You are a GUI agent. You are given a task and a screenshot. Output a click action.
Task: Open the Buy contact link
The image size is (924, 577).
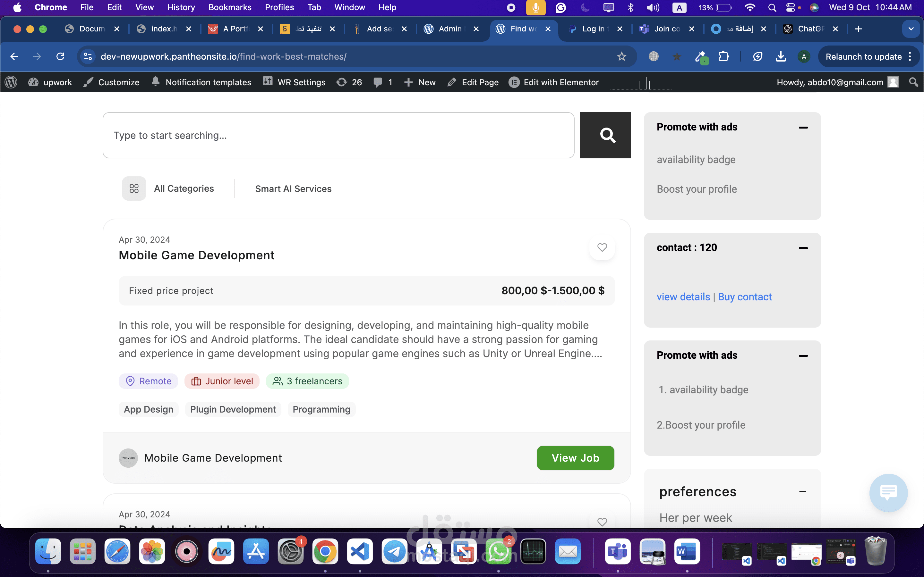click(745, 297)
